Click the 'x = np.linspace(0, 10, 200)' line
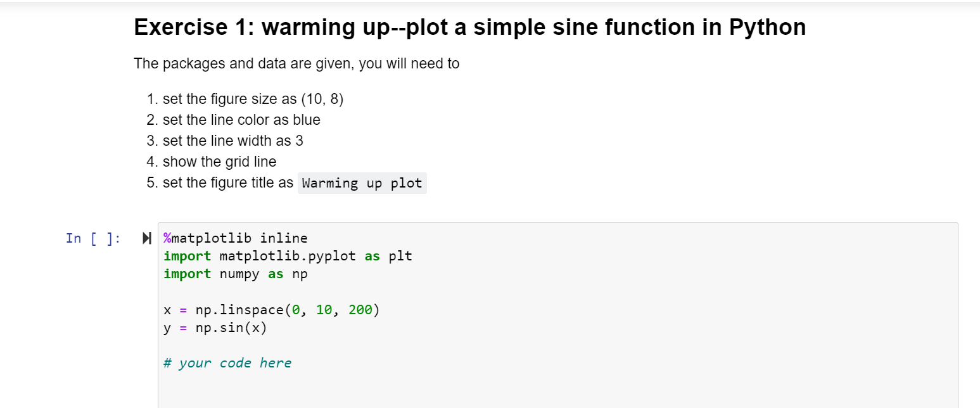The height and width of the screenshot is (408, 980). (x=271, y=310)
